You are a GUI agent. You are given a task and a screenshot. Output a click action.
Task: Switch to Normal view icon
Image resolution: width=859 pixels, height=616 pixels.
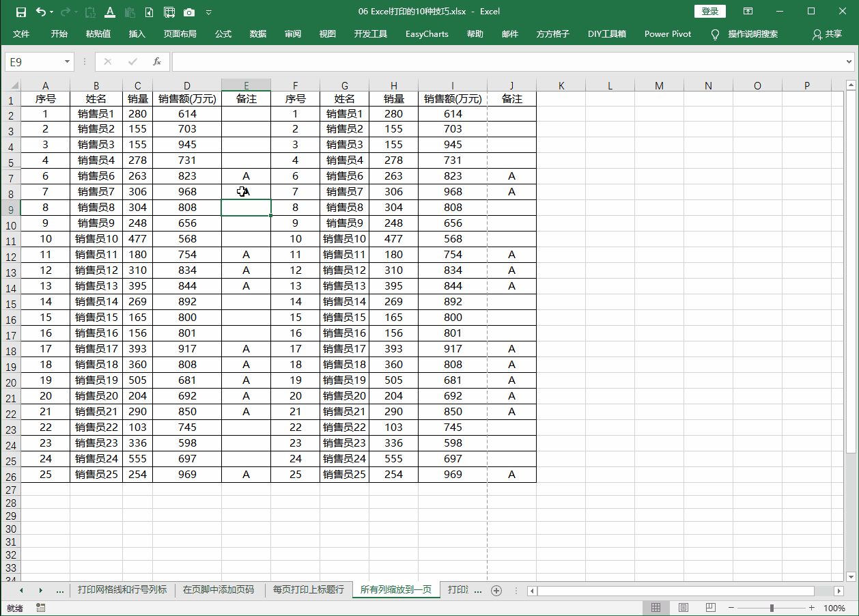(x=656, y=608)
